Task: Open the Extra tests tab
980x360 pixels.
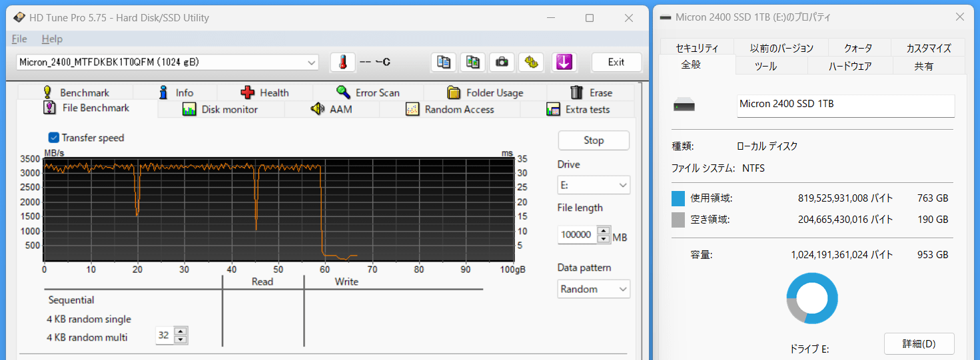Action: (578, 109)
